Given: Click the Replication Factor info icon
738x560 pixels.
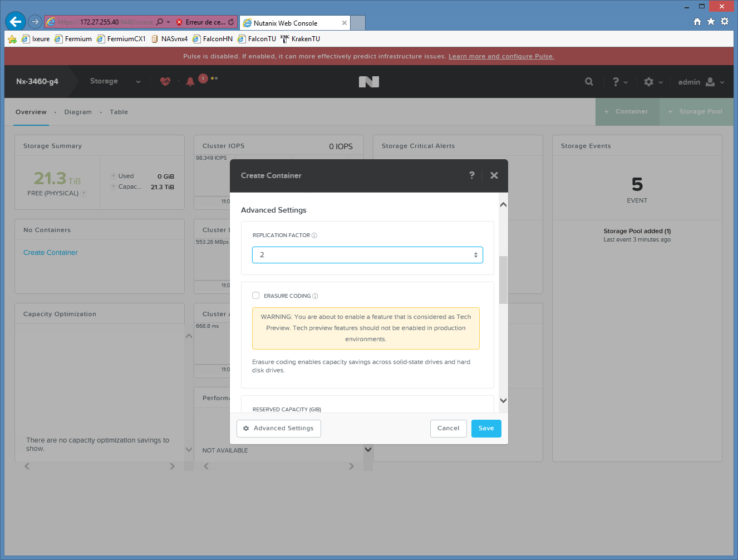Looking at the screenshot, I should (x=314, y=235).
